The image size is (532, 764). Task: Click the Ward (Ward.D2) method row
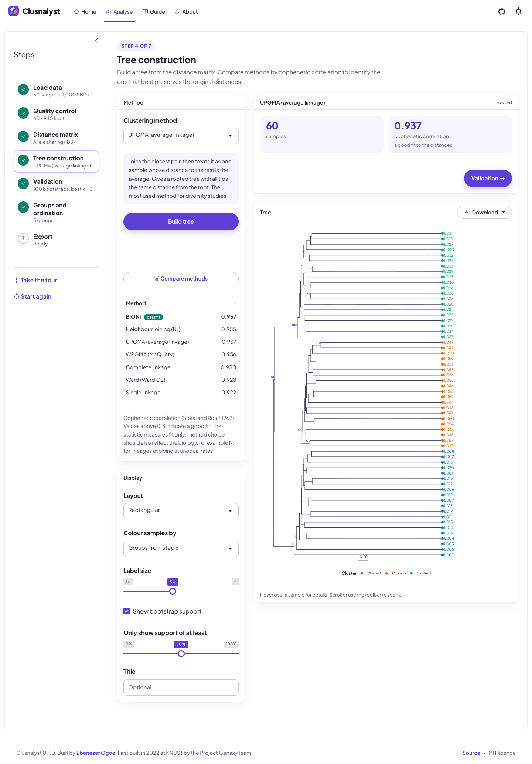click(x=181, y=380)
